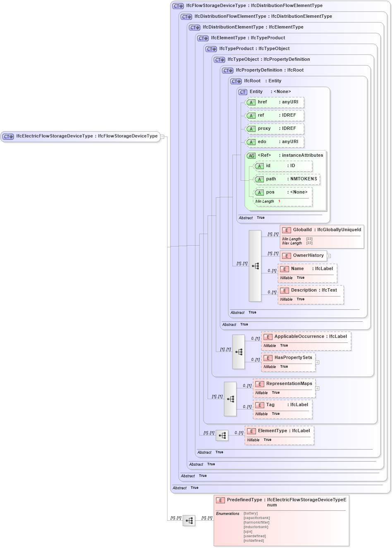Select the A icon of the pos attribute
The image size is (392, 548).
click(x=260, y=192)
